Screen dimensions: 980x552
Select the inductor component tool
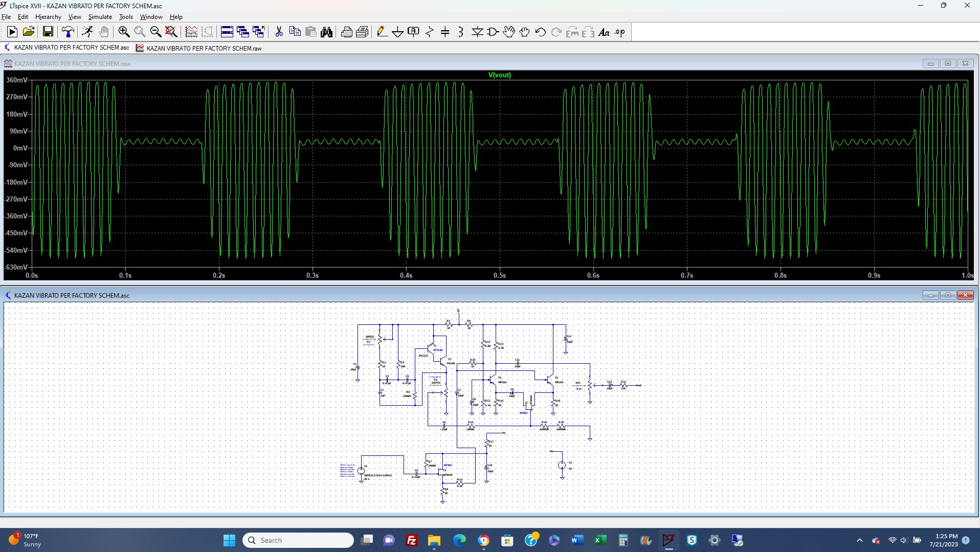click(461, 32)
